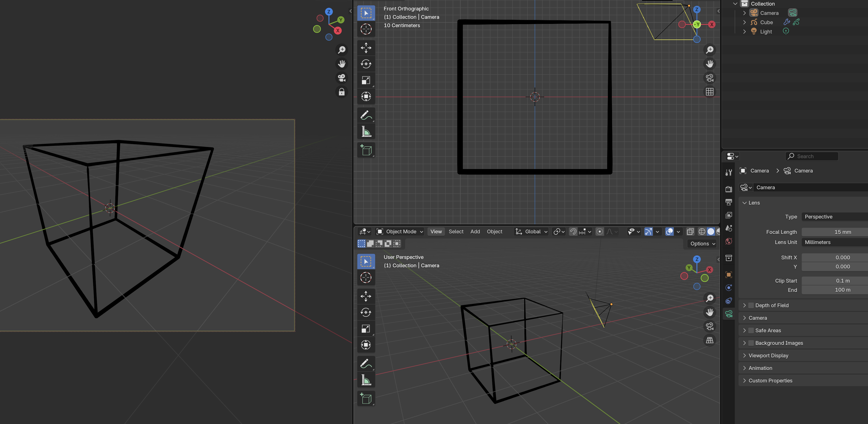
Task: Select the Cursor tool in User Perspective viewport
Action: click(x=366, y=278)
